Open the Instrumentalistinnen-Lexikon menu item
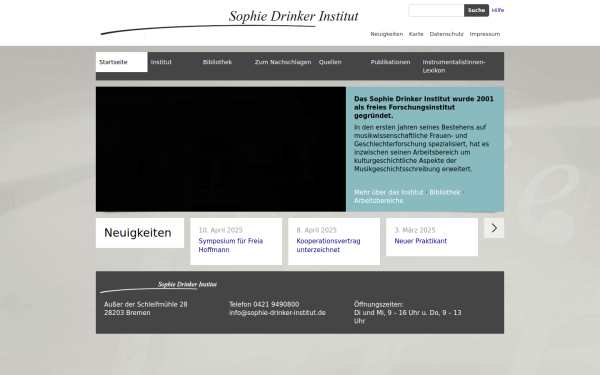 click(454, 66)
